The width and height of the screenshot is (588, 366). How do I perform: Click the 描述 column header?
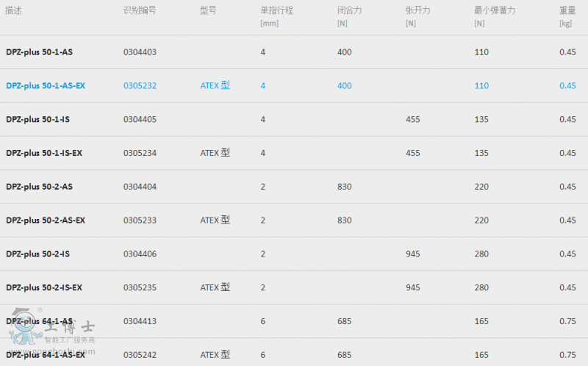(x=13, y=10)
